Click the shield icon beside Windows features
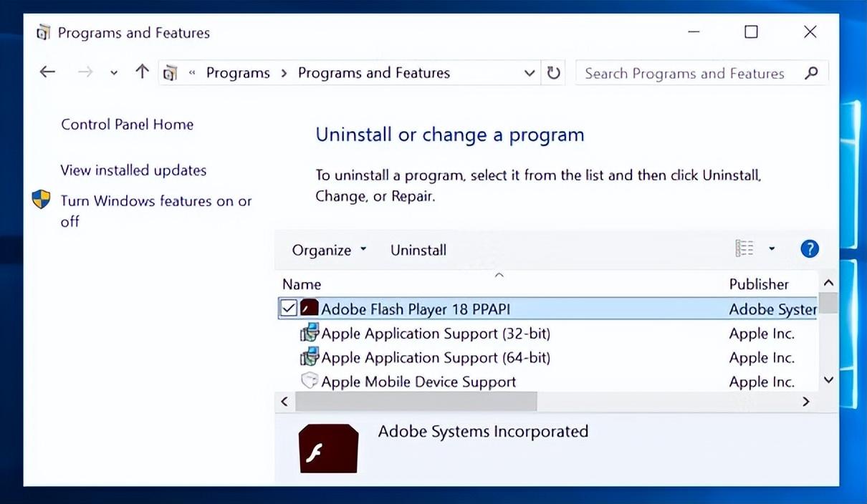867x504 pixels. pyautogui.click(x=42, y=200)
